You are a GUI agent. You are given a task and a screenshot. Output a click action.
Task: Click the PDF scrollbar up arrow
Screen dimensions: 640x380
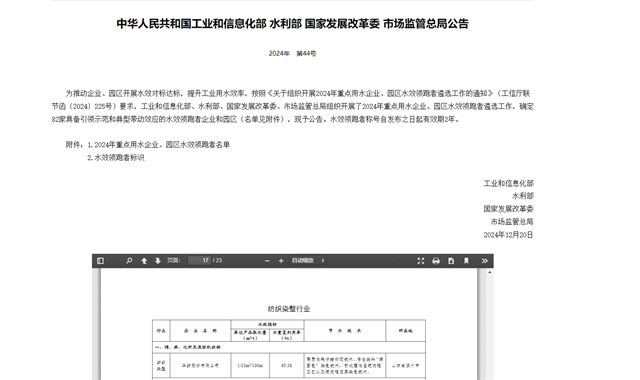490,272
